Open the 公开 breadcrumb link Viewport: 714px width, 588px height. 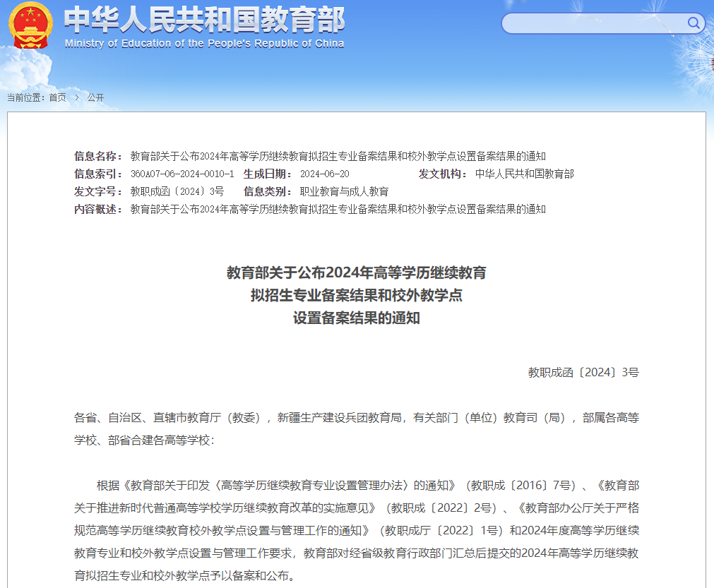click(x=95, y=97)
